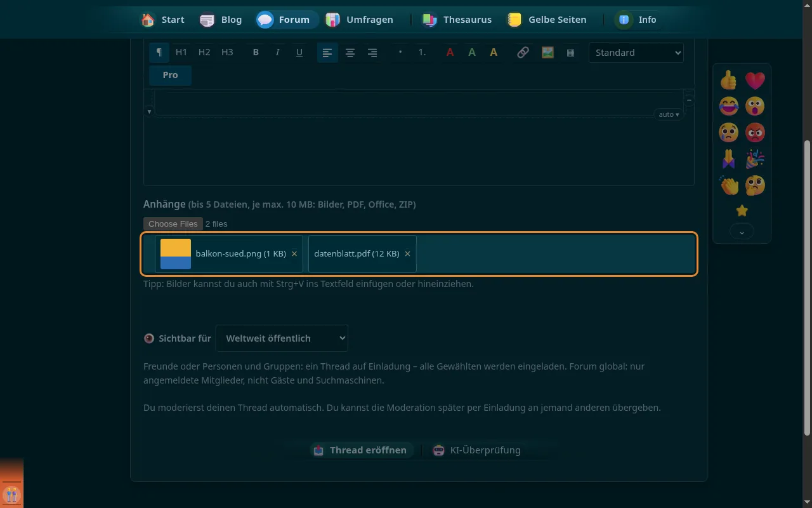
Task: Go to the Blog section
Action: pyautogui.click(x=221, y=20)
